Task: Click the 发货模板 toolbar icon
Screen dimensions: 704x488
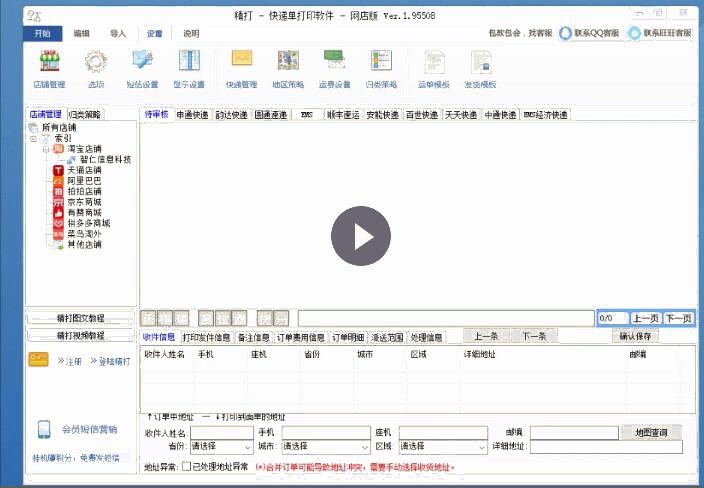Action: (479, 66)
